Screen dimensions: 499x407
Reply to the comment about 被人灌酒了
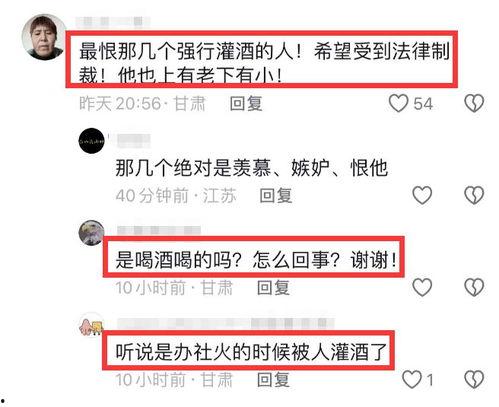click(273, 379)
